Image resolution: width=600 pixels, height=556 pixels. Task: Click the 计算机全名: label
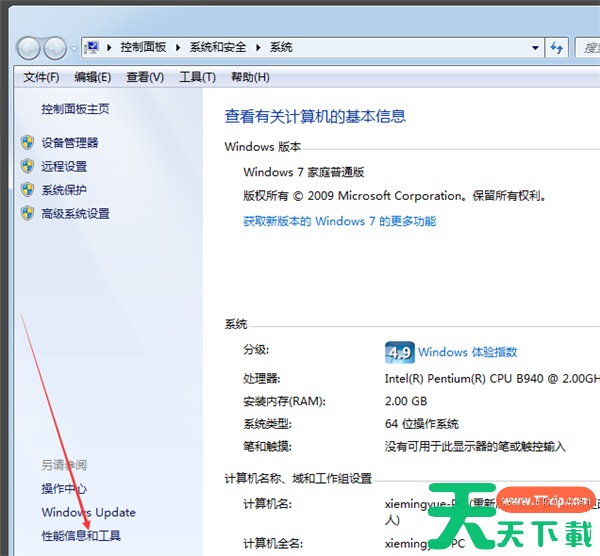[273, 543]
